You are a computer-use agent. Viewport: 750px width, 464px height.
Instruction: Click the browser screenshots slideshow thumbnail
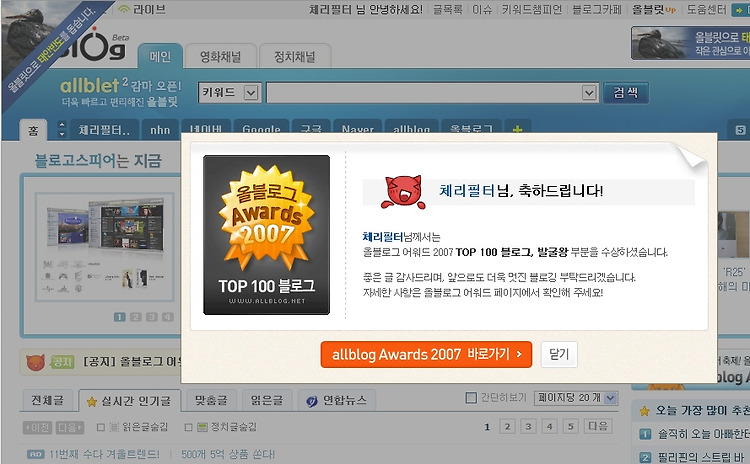[x=104, y=246]
